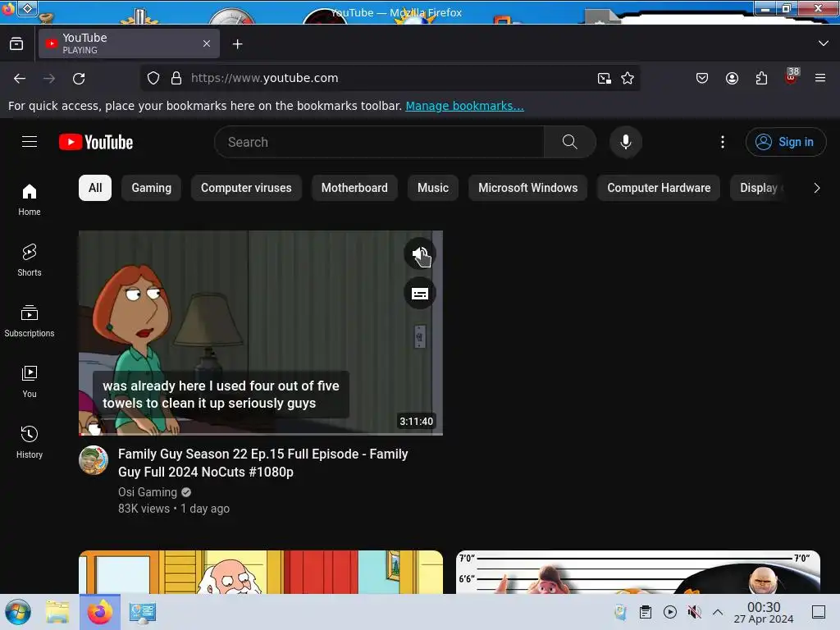The height and width of the screenshot is (630, 840).
Task: Open the Extensions puzzle icon
Action: click(x=761, y=78)
